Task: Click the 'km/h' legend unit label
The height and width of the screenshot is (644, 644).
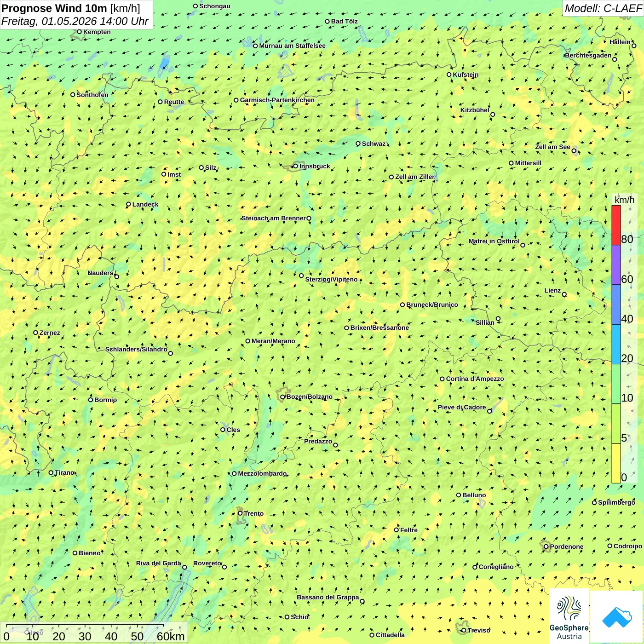Action: click(624, 200)
